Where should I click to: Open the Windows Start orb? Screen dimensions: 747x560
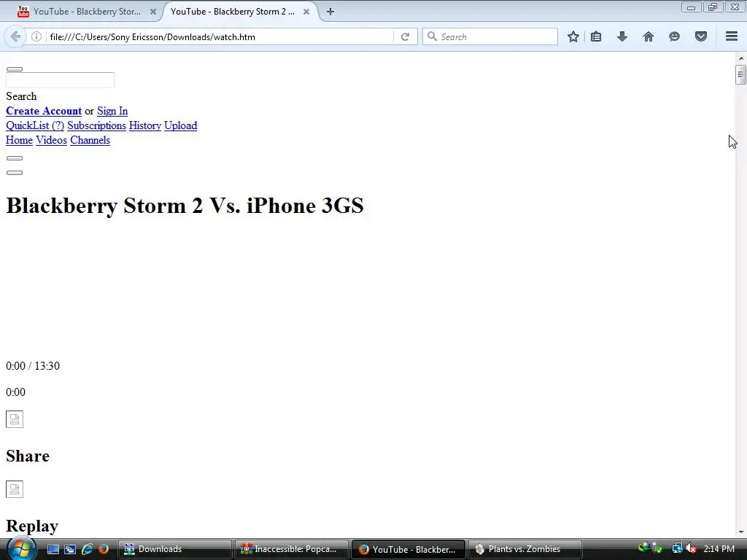(20, 549)
